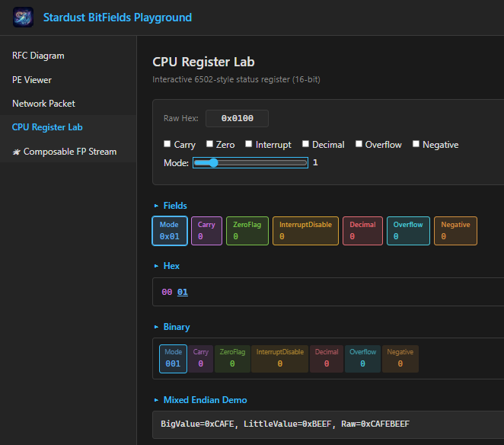Select the Mode 0x01 field card
Image resolution: width=504 pixels, height=445 pixels.
click(170, 231)
